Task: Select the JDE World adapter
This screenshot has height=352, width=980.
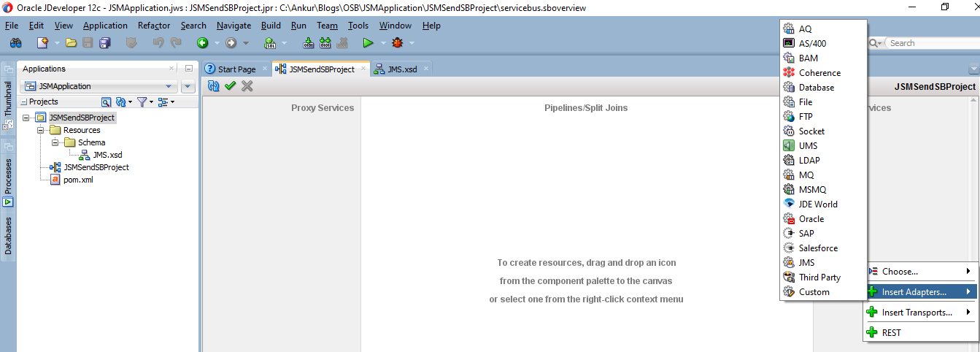Action: [818, 204]
